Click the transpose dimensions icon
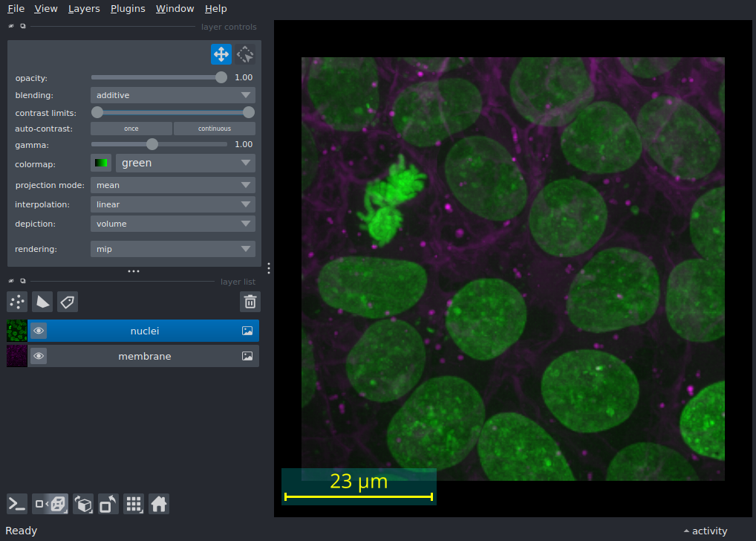This screenshot has height=541, width=756. [x=108, y=504]
